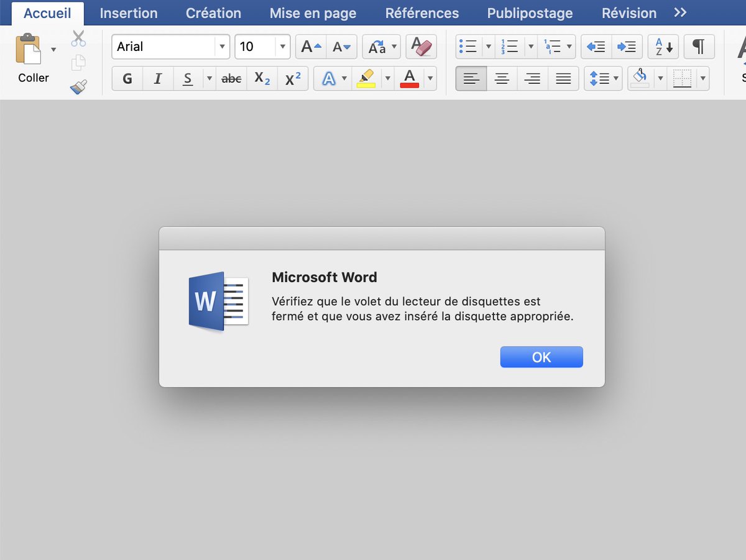Click the Sort A-Z icon

click(x=663, y=47)
